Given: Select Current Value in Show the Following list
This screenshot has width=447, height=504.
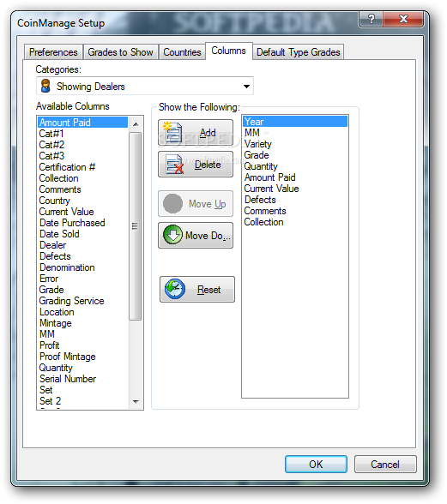Looking at the screenshot, I should tap(295, 189).
